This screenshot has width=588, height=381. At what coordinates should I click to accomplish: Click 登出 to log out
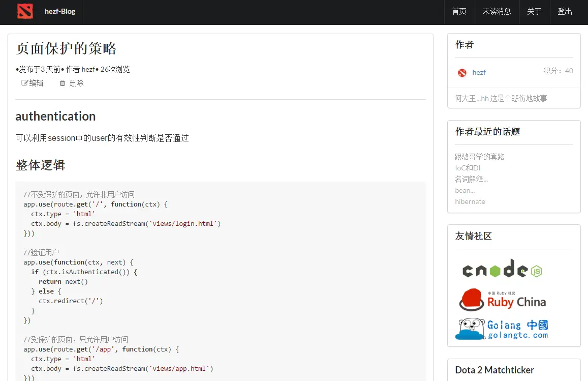565,12
